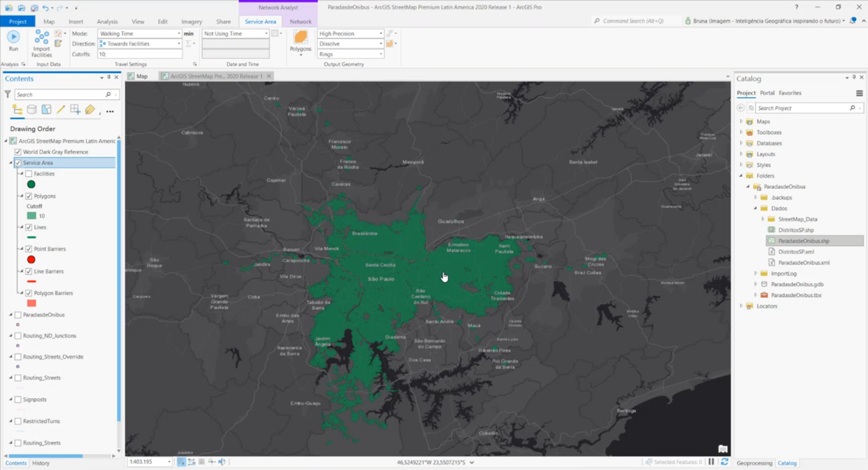Image resolution: width=868 pixels, height=470 pixels.
Task: Click the filter icon in Contents pane
Action: 7,95
